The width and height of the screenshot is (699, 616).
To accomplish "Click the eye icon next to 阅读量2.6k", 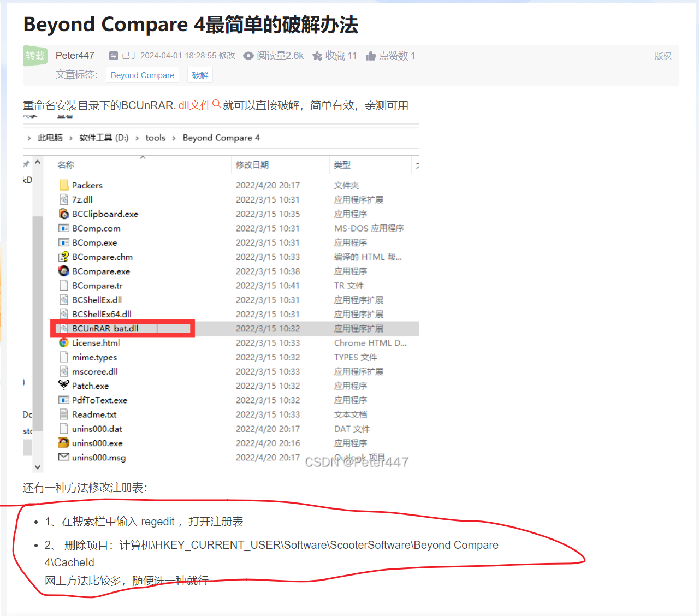I will point(248,55).
